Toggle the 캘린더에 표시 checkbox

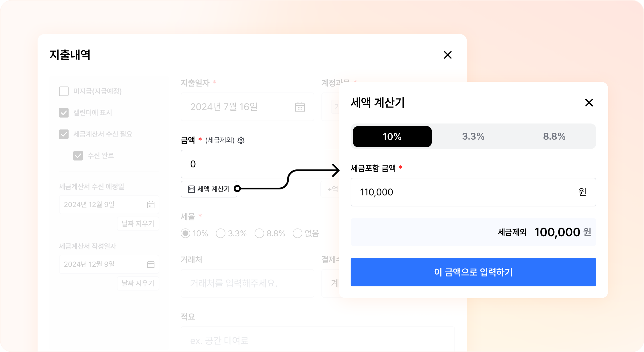[x=64, y=113]
